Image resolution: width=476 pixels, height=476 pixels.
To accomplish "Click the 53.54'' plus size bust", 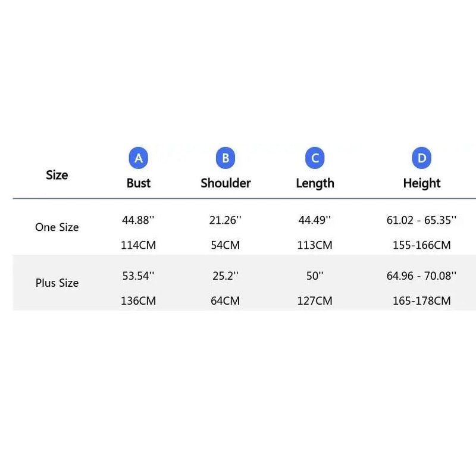I will [x=138, y=276].
